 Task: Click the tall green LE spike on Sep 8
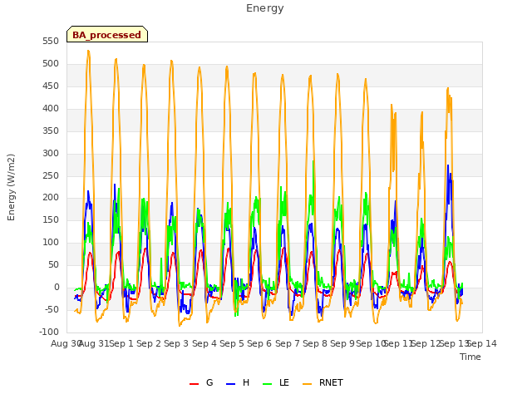[x=313, y=161]
